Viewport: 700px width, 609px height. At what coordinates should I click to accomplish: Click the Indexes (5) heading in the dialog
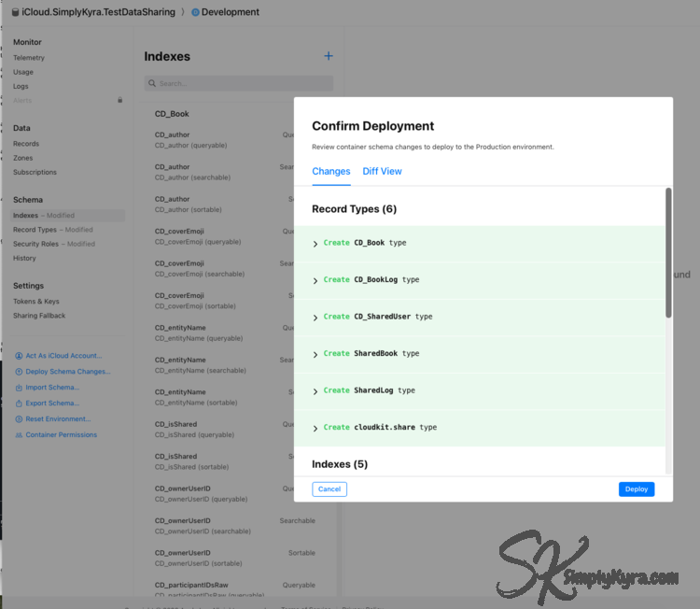click(340, 464)
